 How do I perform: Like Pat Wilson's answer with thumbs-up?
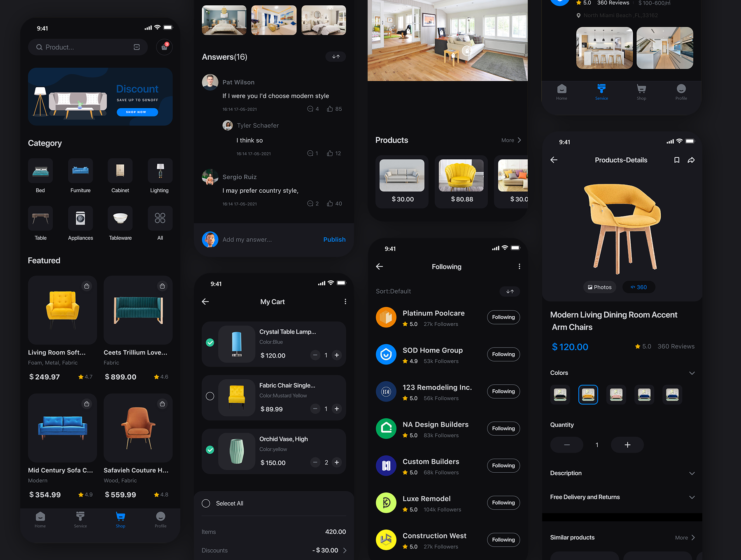(x=330, y=109)
